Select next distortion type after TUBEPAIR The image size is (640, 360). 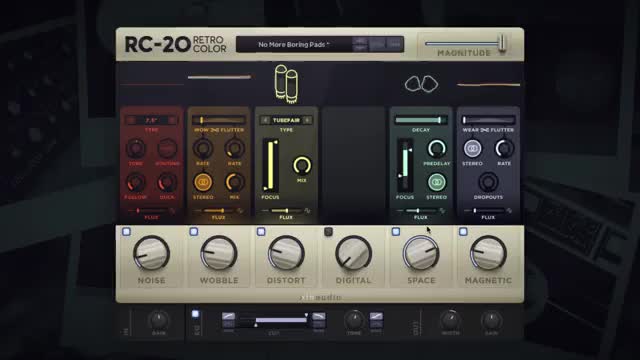click(x=307, y=120)
